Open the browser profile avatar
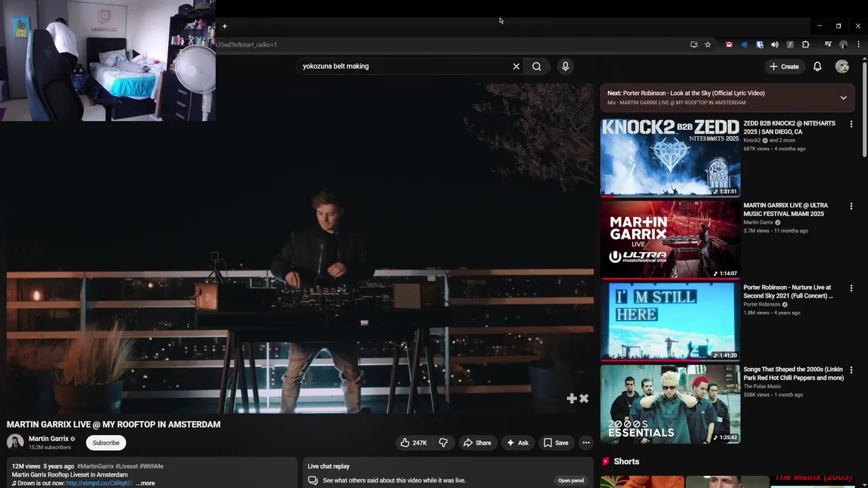Screen dimensions: 868x488 843,45
